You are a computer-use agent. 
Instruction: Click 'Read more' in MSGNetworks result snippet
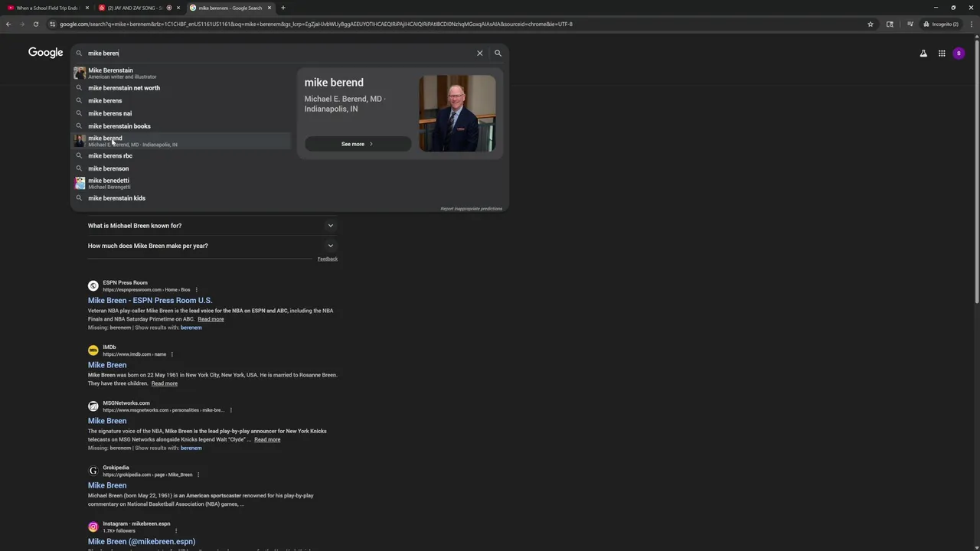267,439
